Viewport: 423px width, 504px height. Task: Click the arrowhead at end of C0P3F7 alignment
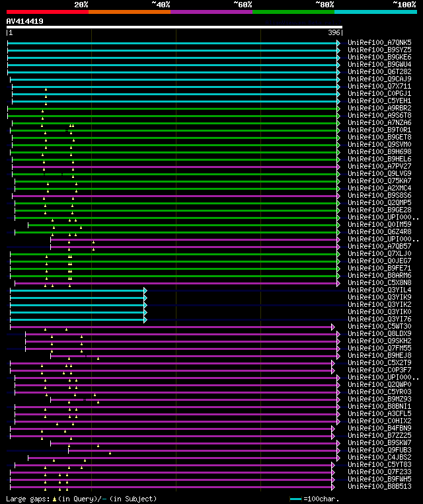(x=333, y=370)
